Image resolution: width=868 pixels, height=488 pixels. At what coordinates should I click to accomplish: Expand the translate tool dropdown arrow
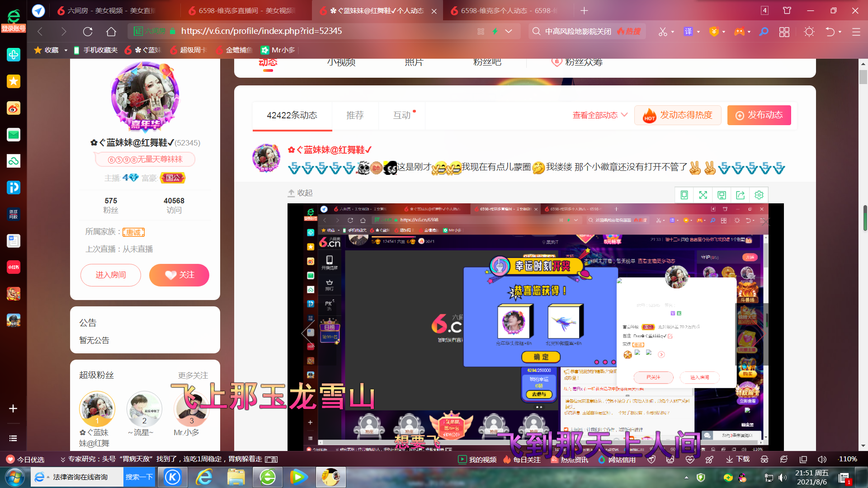tap(698, 32)
